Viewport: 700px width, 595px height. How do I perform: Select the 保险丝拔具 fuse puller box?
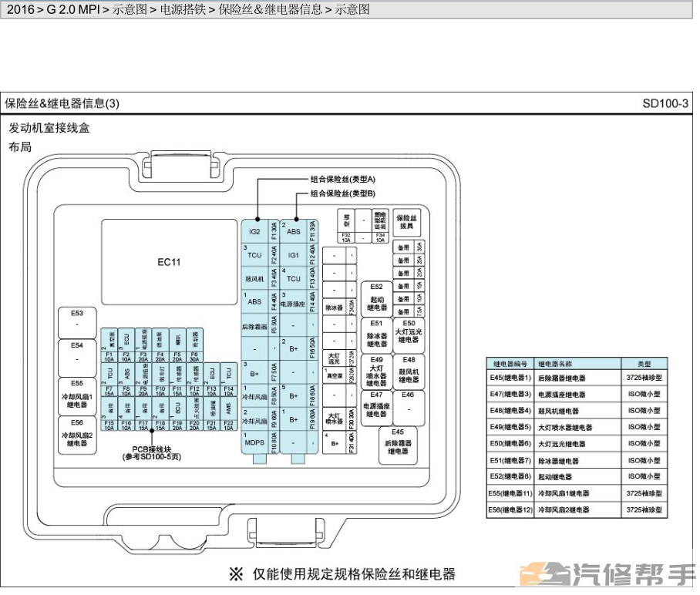[406, 222]
